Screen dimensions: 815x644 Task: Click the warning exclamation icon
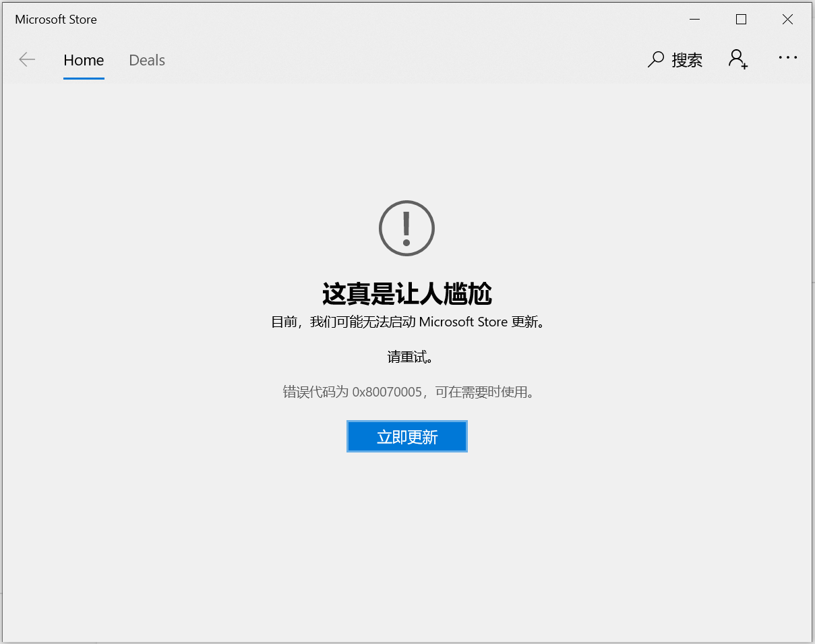coord(406,228)
